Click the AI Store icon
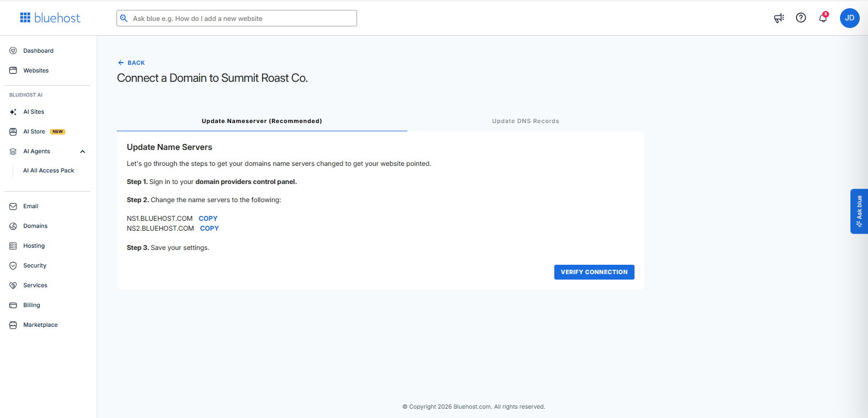 coord(13,132)
